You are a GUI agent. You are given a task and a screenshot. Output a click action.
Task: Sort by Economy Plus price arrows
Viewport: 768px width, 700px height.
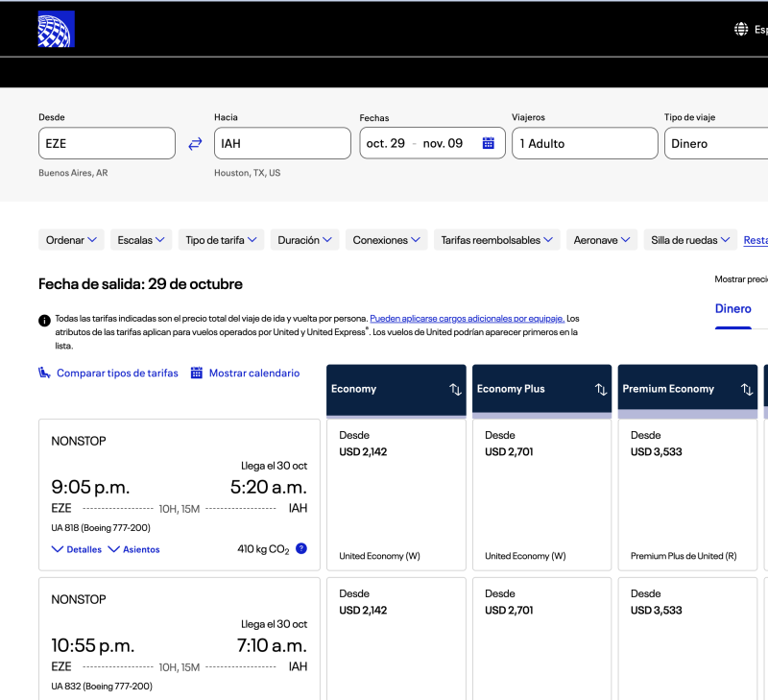[601, 389]
